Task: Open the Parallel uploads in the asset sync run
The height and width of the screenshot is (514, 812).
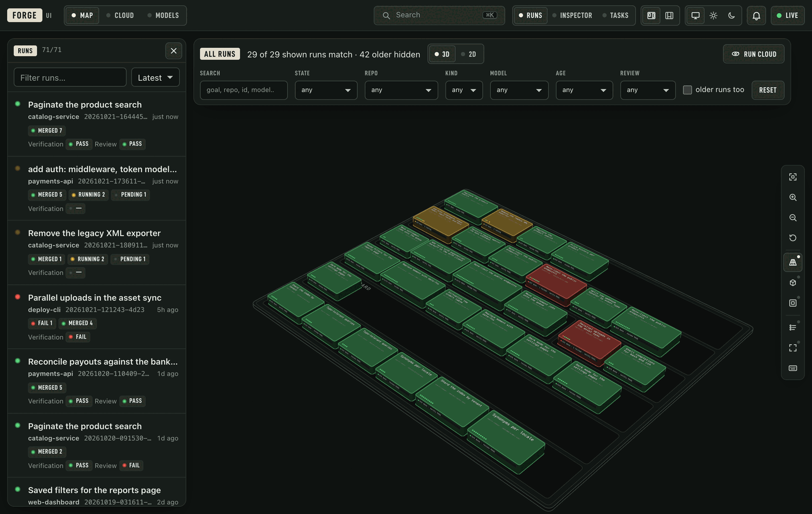Action: point(97,317)
